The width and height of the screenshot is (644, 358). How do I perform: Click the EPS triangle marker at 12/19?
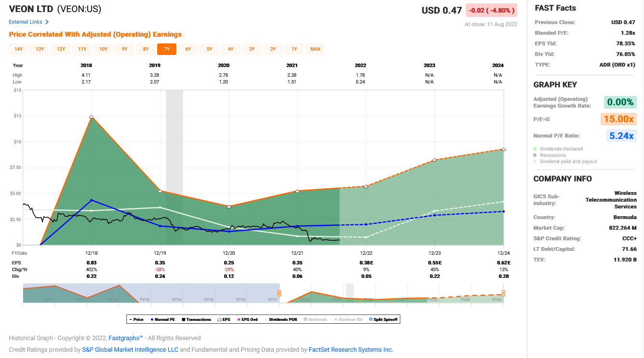160,191
